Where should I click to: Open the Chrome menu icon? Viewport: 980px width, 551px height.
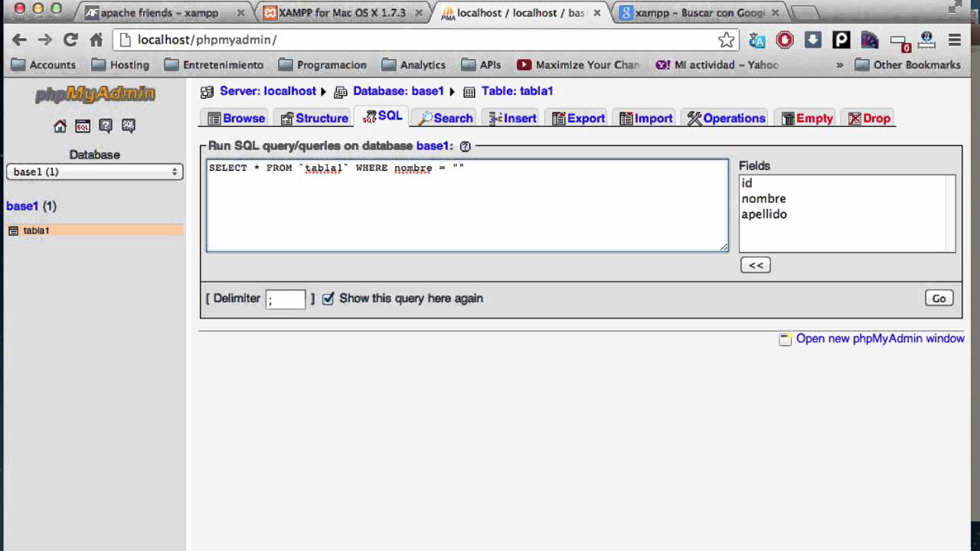(x=954, y=40)
